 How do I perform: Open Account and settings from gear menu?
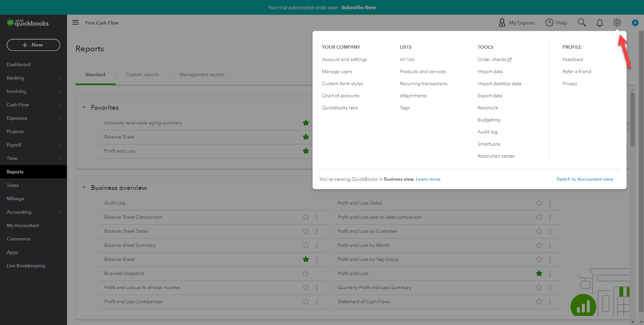345,60
